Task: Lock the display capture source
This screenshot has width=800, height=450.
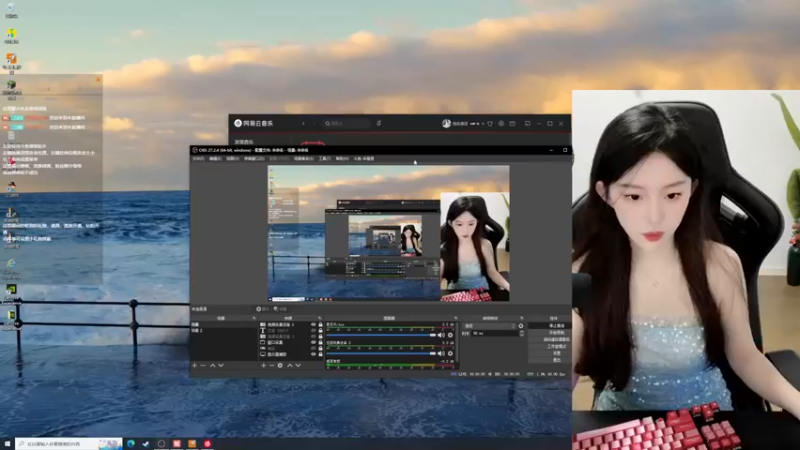Action: [320, 355]
